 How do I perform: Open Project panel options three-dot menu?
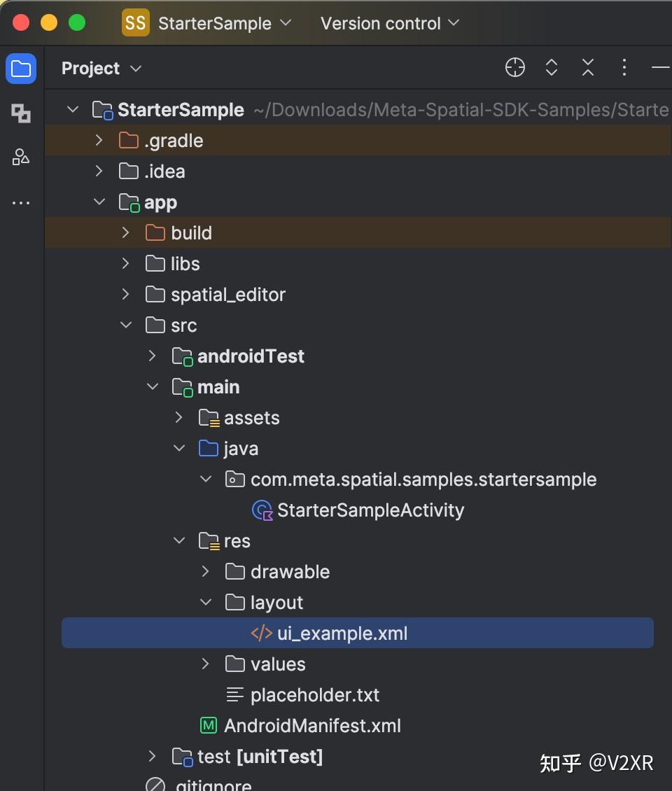pyautogui.click(x=624, y=67)
